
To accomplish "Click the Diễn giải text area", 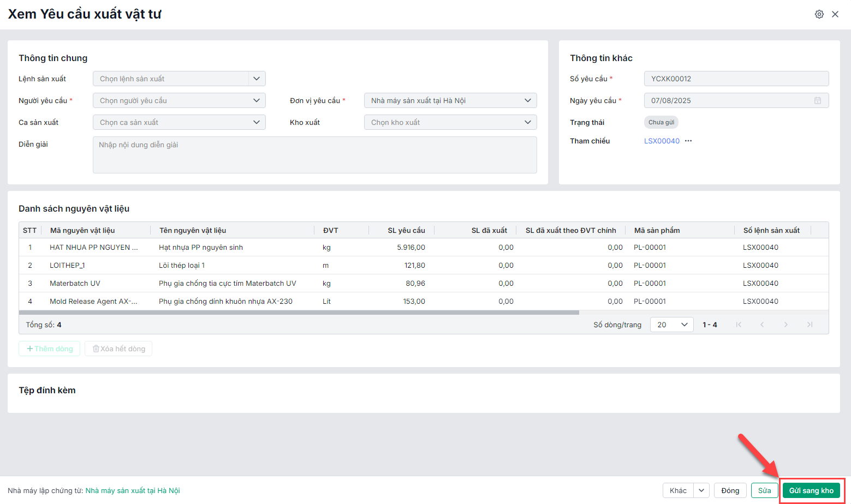I will [314, 155].
